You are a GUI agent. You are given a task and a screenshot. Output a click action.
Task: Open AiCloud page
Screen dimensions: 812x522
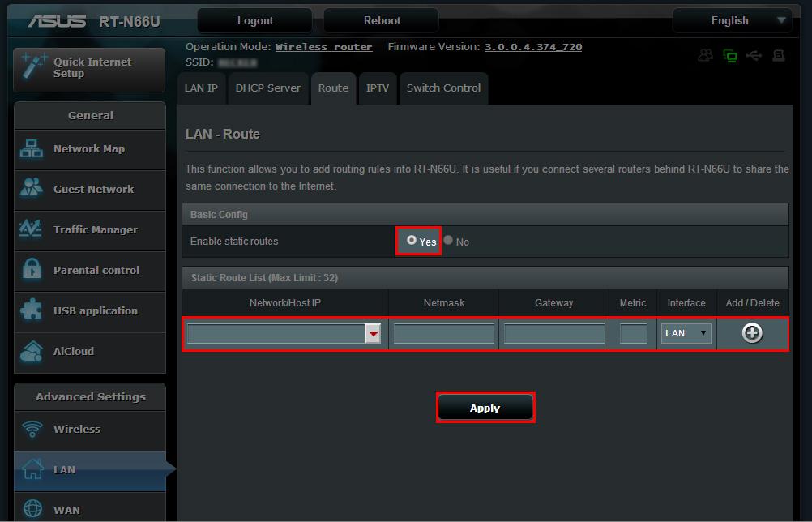[x=90, y=352]
